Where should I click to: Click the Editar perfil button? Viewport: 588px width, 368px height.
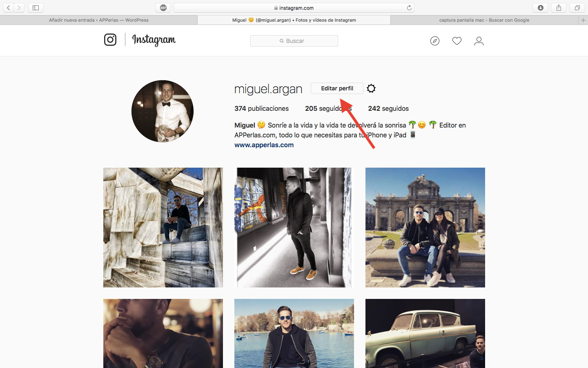pos(337,88)
